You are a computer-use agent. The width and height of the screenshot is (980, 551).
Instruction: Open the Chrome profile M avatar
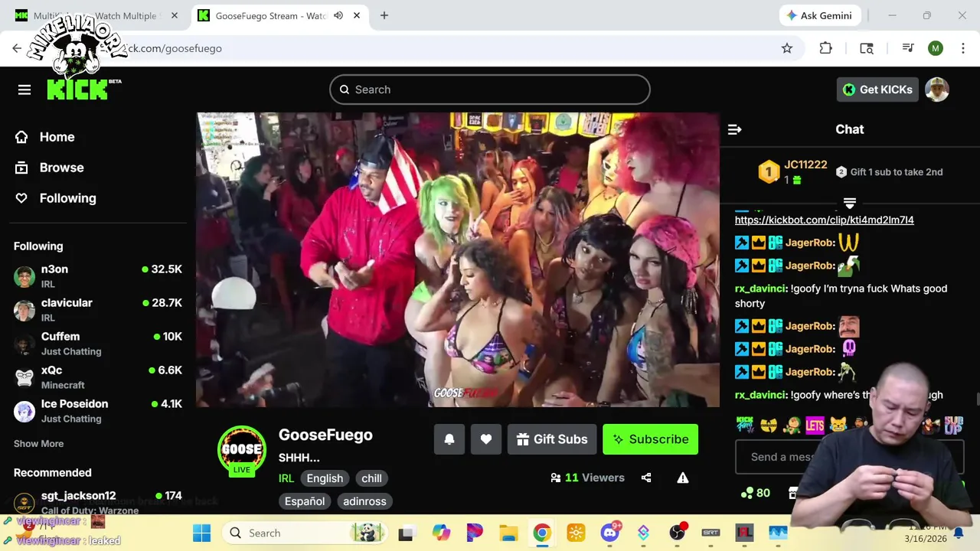pos(936,48)
